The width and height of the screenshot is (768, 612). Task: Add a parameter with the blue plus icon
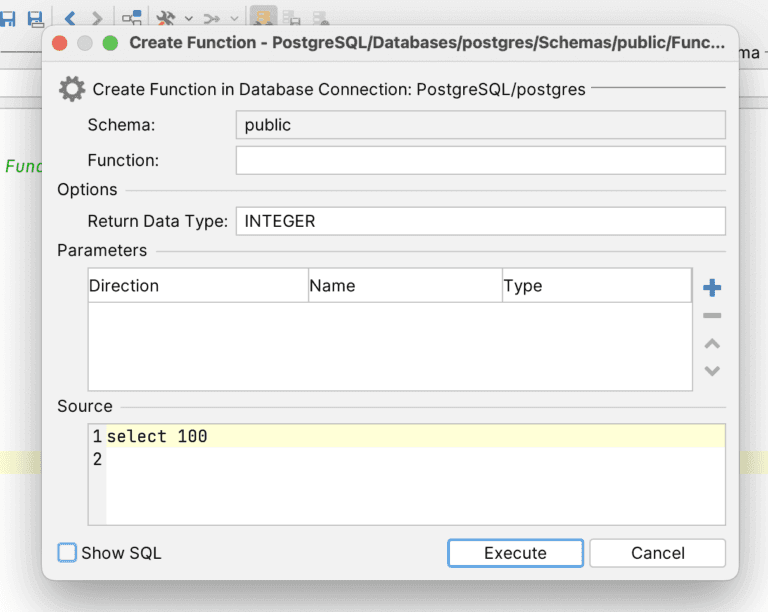(x=712, y=287)
